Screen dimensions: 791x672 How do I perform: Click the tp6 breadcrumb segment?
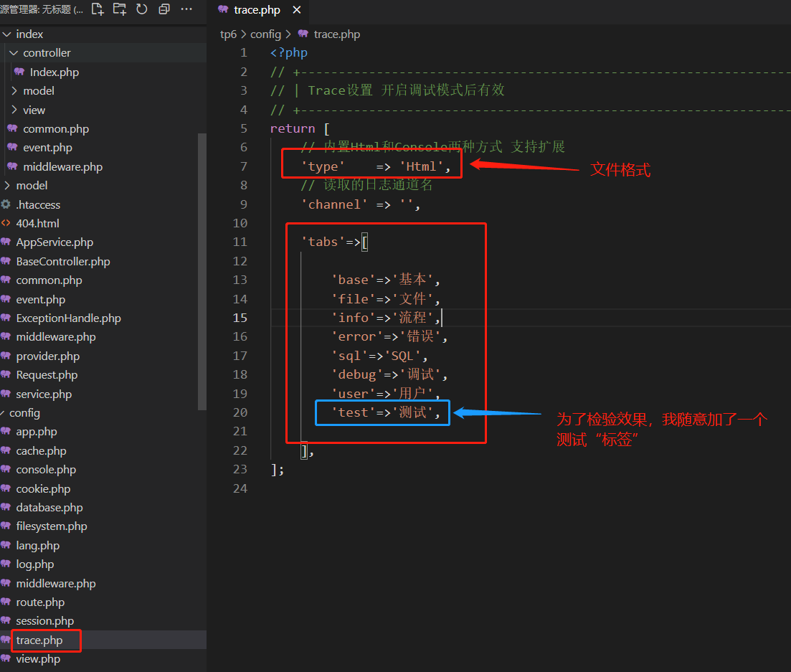(x=228, y=34)
